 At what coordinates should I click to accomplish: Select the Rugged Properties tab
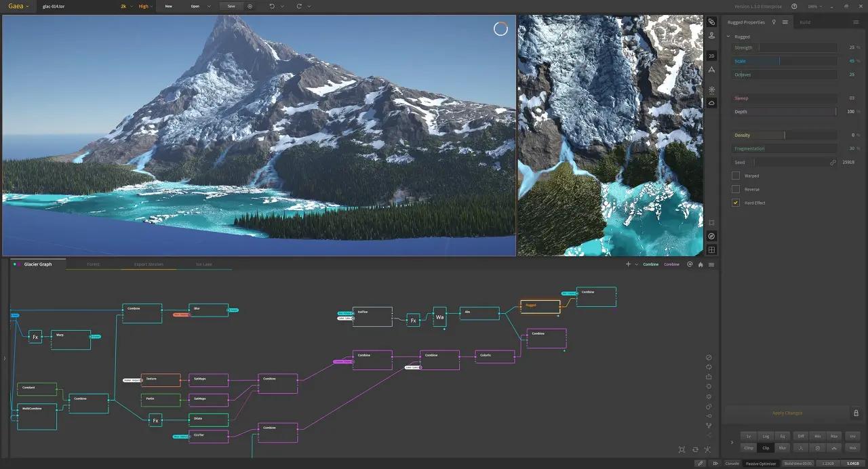(746, 22)
